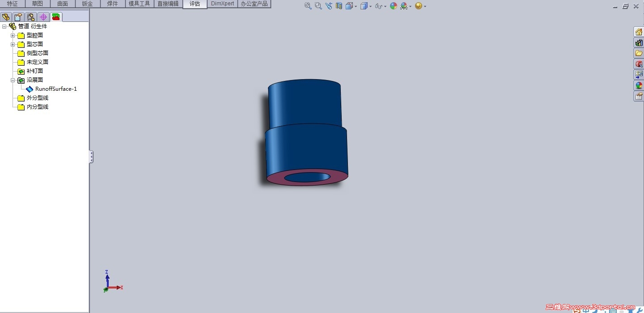Screen dimensions: 644x313
Task: Click the Zoom to Fit magnifier icon
Action: click(x=308, y=6)
